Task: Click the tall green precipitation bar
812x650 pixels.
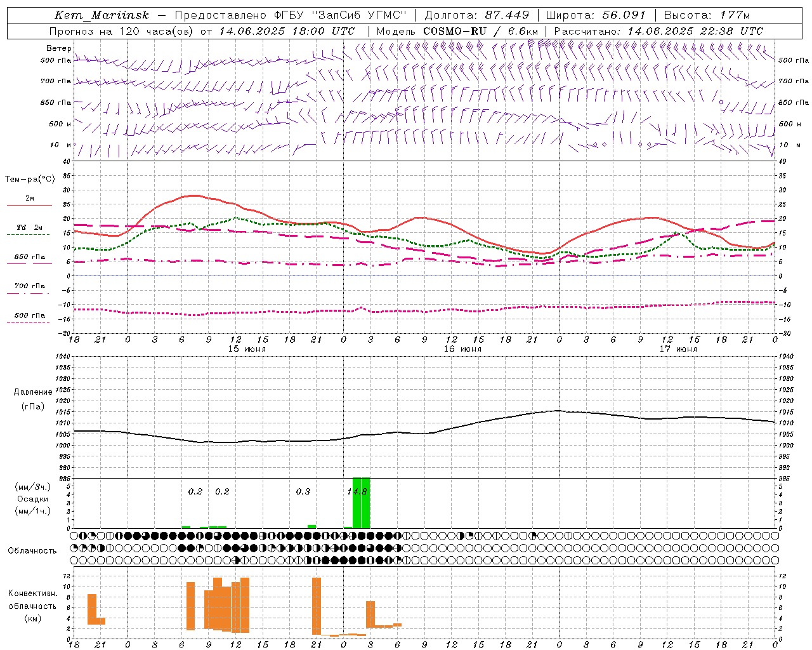Action: click(x=361, y=503)
